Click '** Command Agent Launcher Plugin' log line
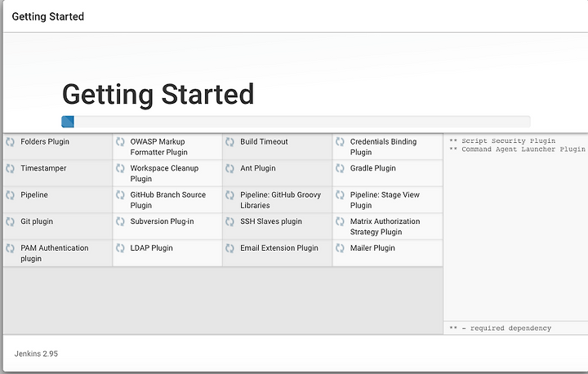 click(517, 149)
